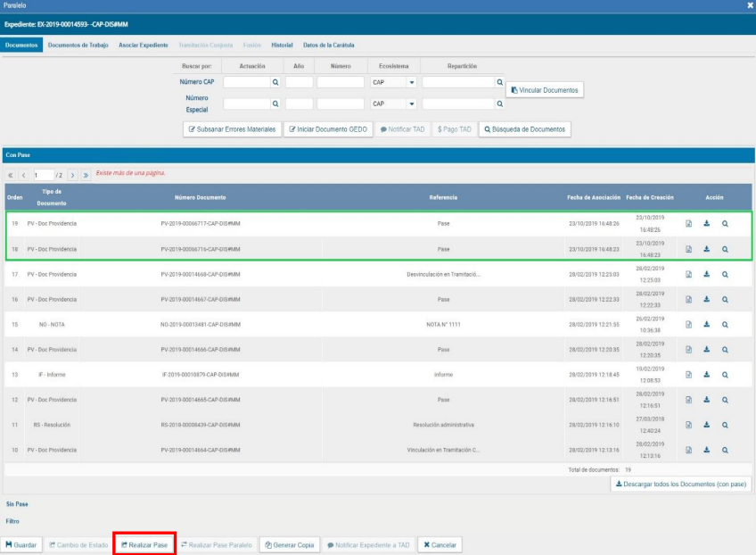Click Iniciar Documento GEDO button
This screenshot has height=555, width=756.
point(327,129)
